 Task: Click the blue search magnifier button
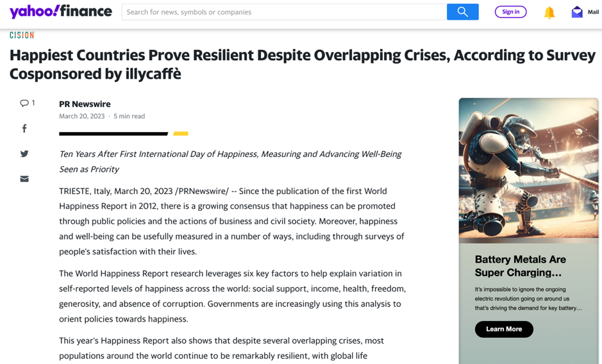point(463,12)
